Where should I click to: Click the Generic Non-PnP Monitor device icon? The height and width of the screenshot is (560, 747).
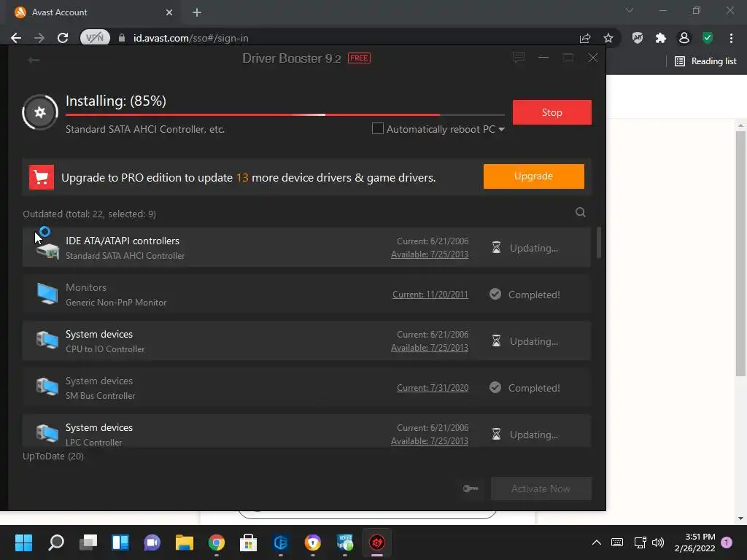(47, 293)
